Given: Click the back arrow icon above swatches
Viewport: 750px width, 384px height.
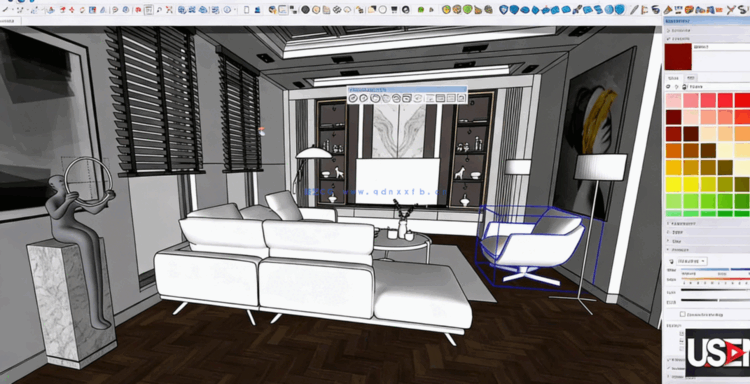Looking at the screenshot, I should (668, 87).
